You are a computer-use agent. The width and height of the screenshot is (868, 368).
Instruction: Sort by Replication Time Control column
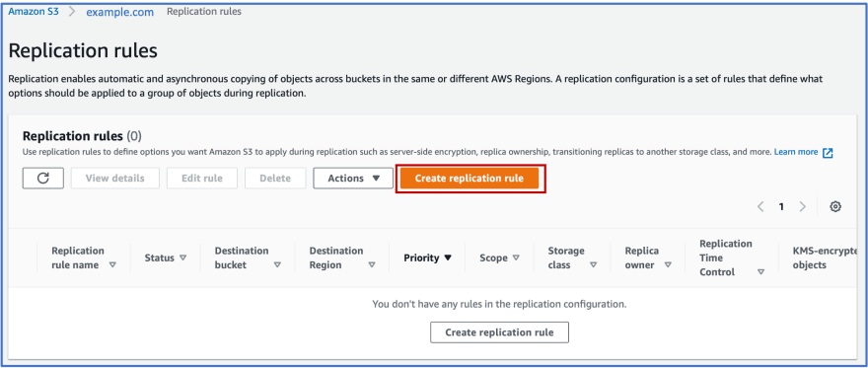click(732, 258)
